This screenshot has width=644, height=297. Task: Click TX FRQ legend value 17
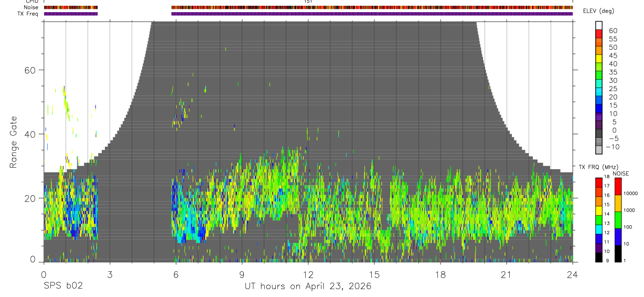(x=607, y=186)
